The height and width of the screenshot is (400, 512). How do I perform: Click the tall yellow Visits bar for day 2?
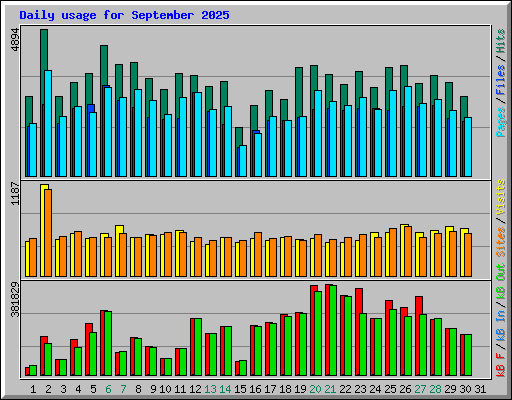click(43, 230)
